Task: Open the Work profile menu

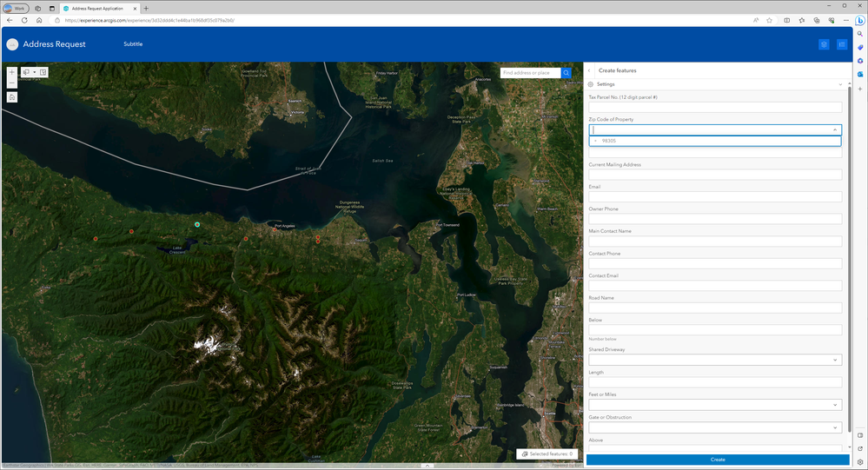Action: (x=16, y=9)
